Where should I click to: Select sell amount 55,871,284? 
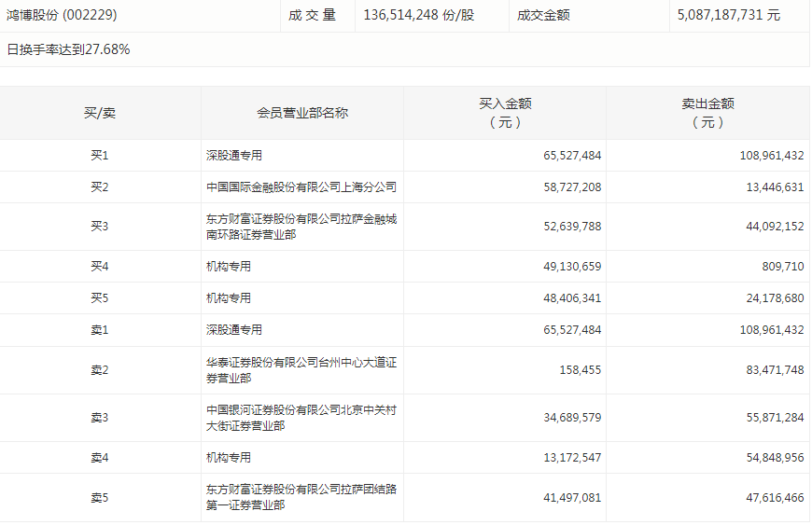click(775, 418)
